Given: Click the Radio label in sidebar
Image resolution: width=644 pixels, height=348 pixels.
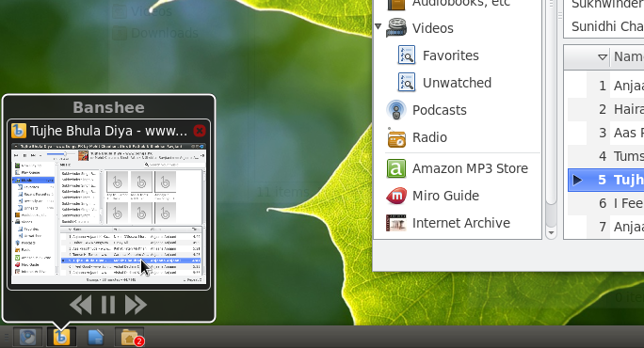Looking at the screenshot, I should (x=429, y=137).
